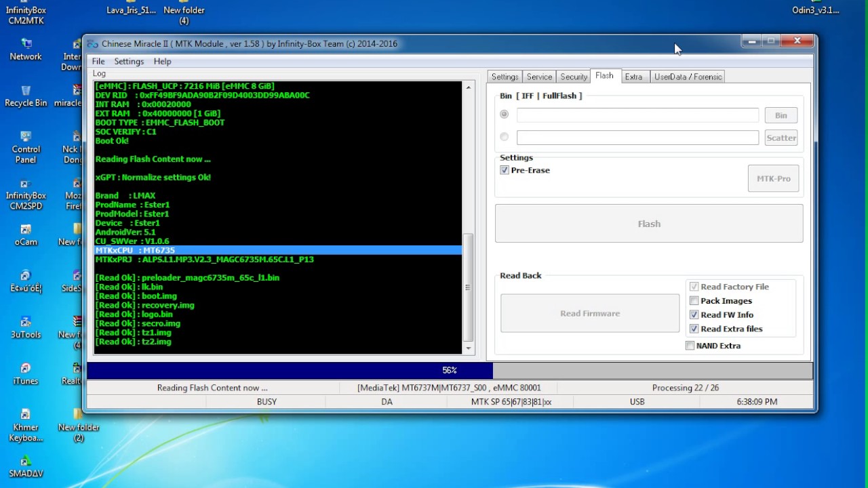Open the oCam desktop icon

click(x=26, y=235)
